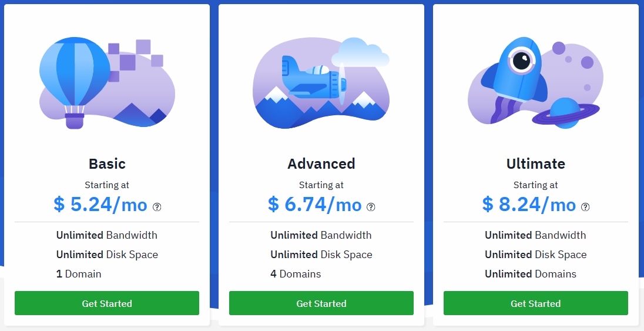
Task: Click the $8.24/mo price text
Action: pos(529,205)
